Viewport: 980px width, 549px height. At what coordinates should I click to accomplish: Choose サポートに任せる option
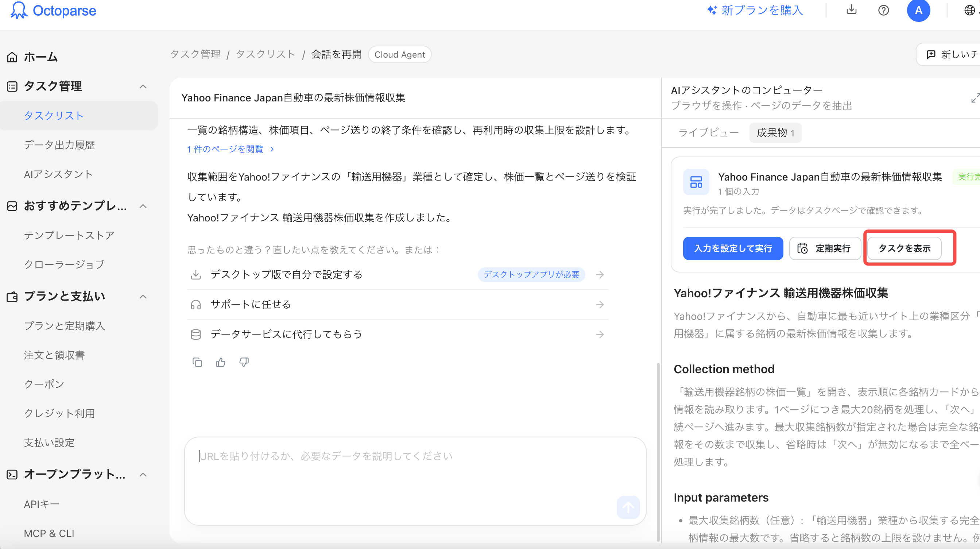398,304
